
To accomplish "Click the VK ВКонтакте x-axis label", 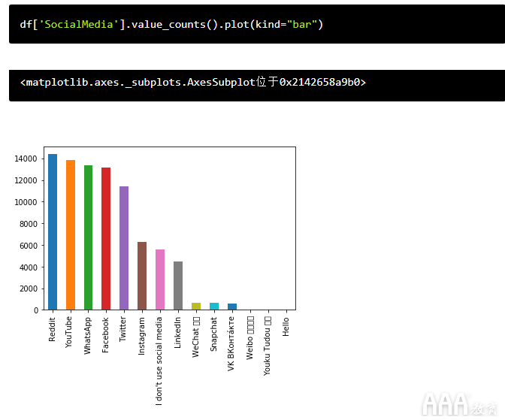I will tap(231, 343).
